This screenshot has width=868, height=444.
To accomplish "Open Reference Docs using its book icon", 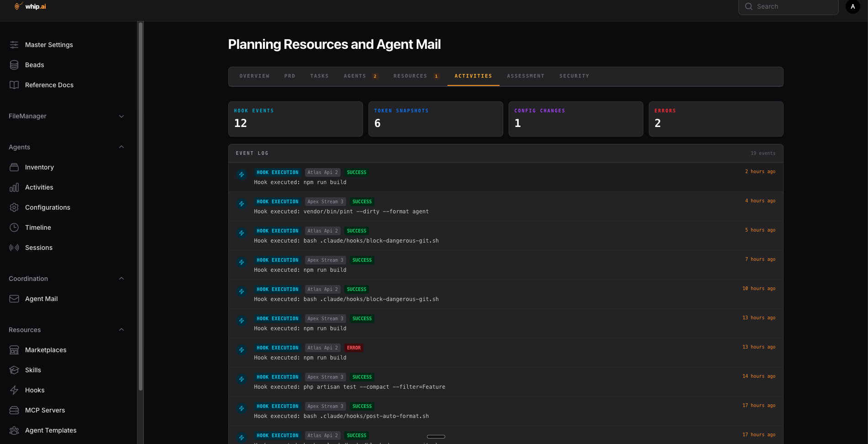I will pyautogui.click(x=14, y=85).
